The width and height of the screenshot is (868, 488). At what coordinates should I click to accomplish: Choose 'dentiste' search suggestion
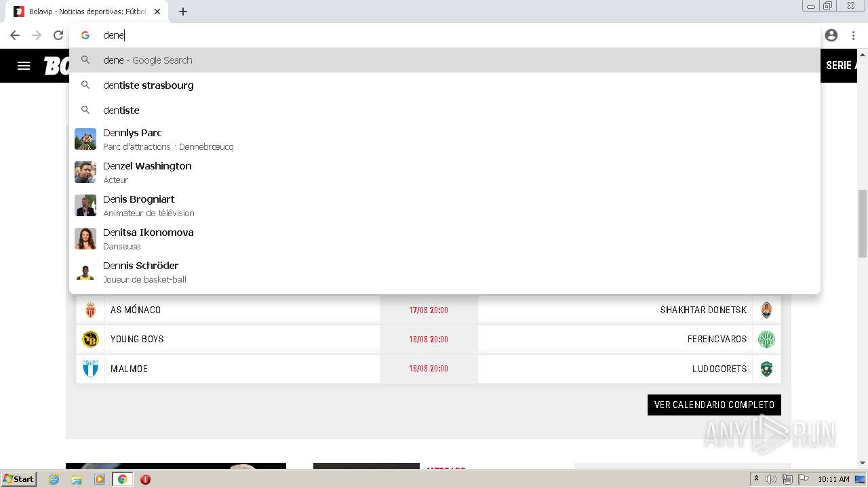point(445,110)
